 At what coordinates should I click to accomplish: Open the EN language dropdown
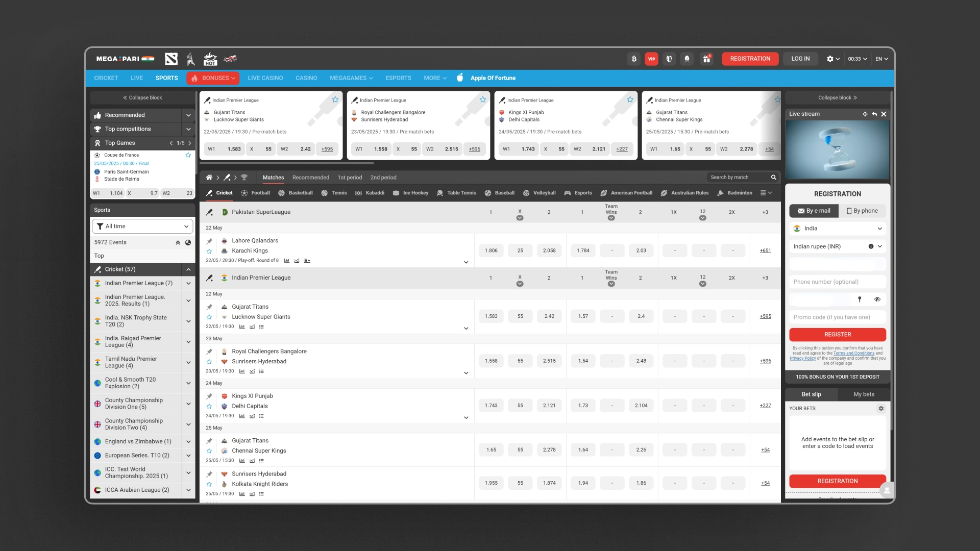pos(881,59)
